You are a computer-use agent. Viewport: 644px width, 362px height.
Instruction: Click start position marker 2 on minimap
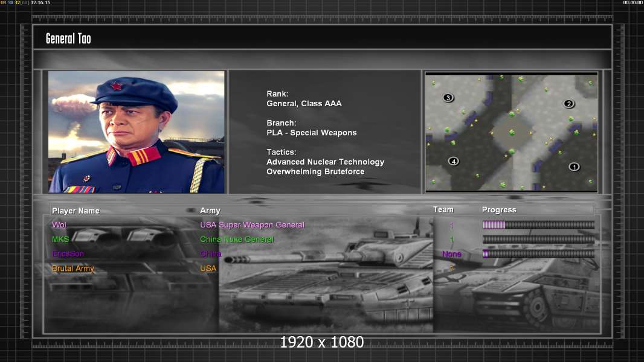(x=568, y=104)
